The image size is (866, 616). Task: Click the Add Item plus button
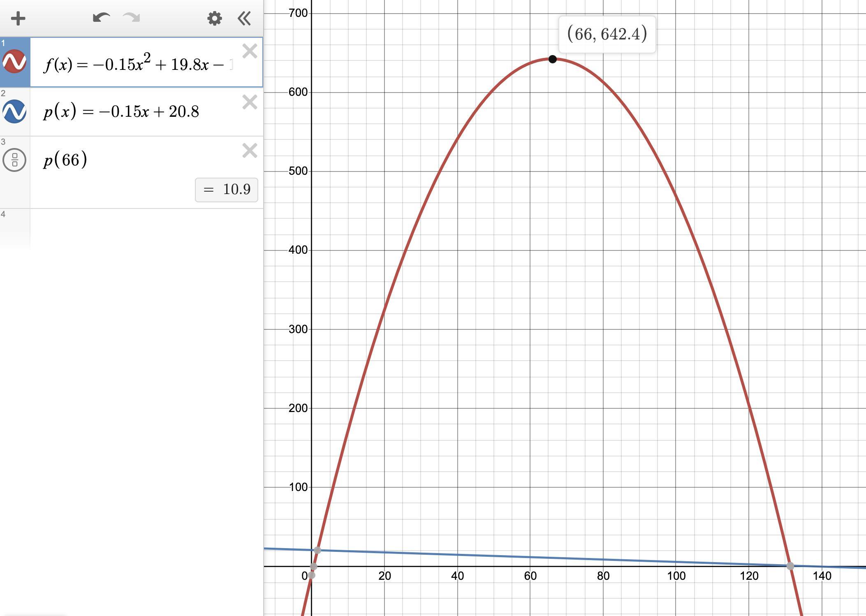click(18, 19)
